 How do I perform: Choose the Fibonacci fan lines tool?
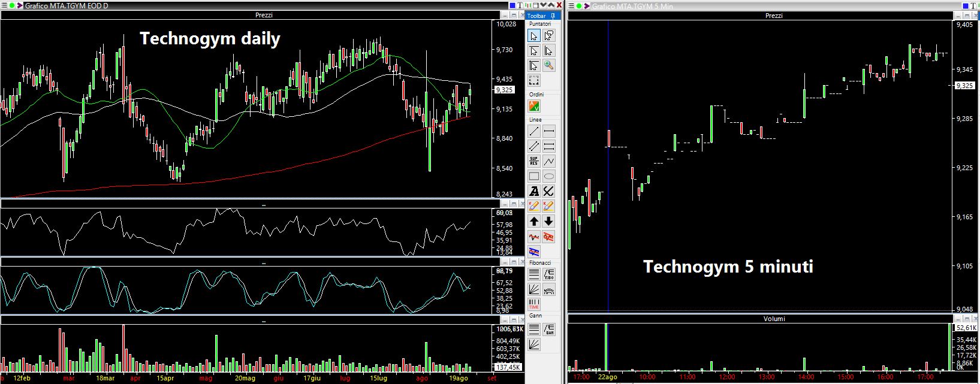click(534, 289)
